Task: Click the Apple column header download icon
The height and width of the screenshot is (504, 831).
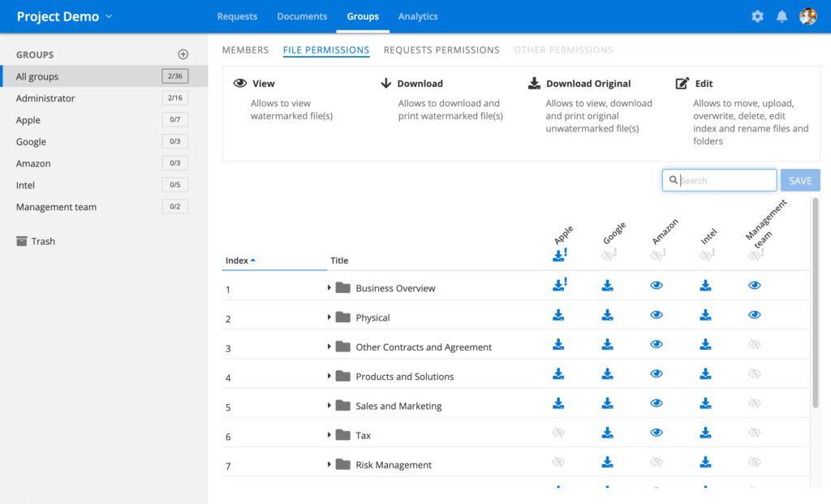Action: click(x=560, y=255)
